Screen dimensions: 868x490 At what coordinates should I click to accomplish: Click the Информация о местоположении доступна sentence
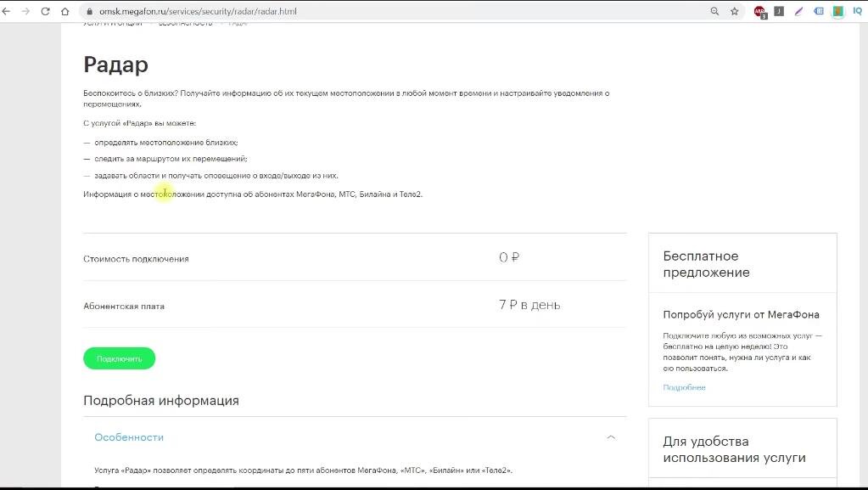253,194
